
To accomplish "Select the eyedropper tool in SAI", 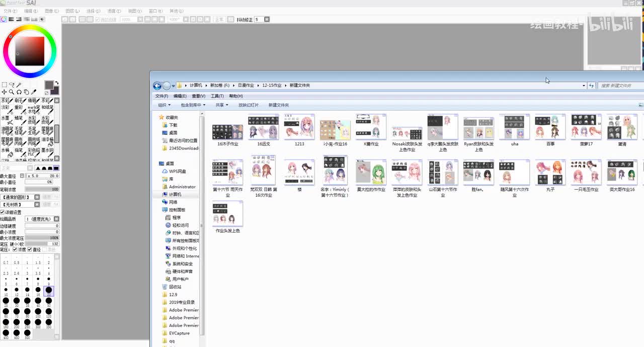I will [34, 92].
